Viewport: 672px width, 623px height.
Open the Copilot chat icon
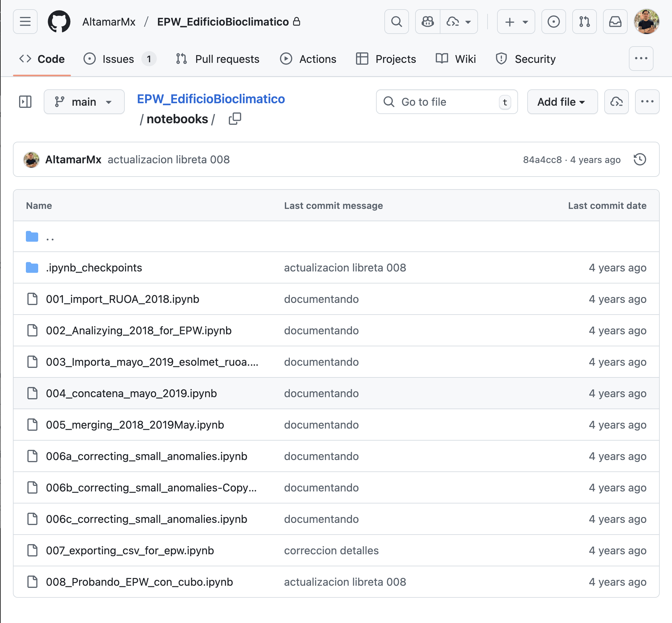tap(427, 22)
